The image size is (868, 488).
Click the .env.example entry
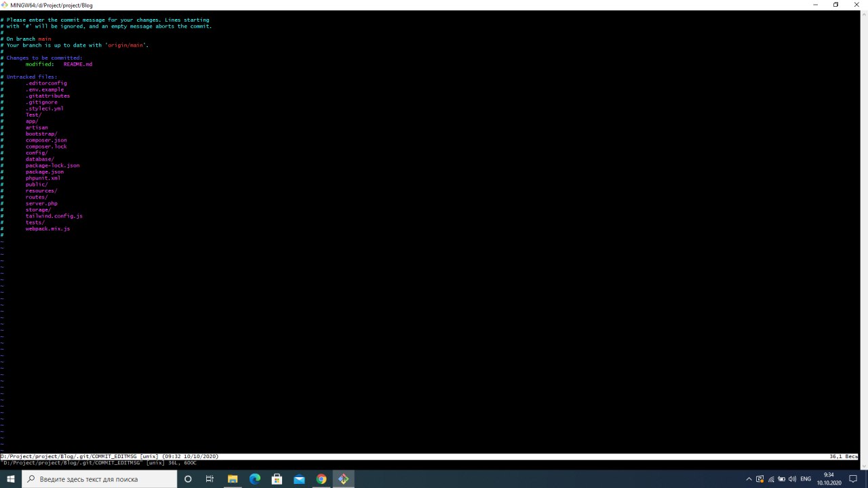[x=45, y=89]
